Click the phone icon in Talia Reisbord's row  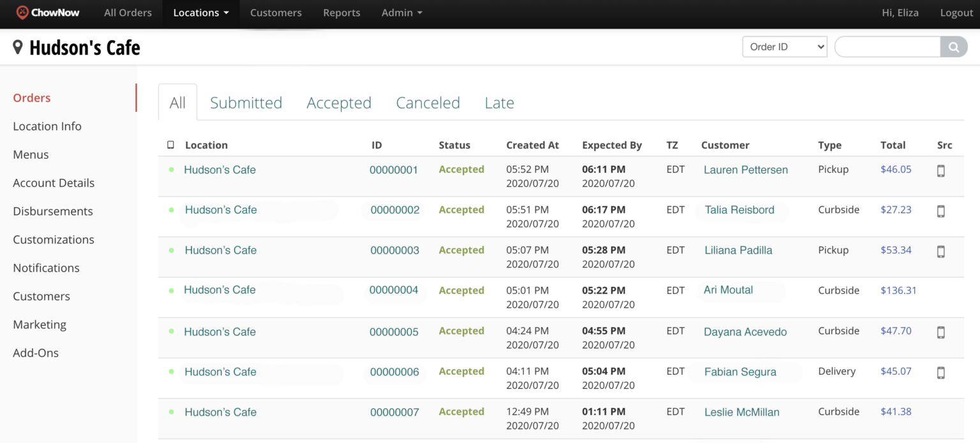[x=940, y=211]
